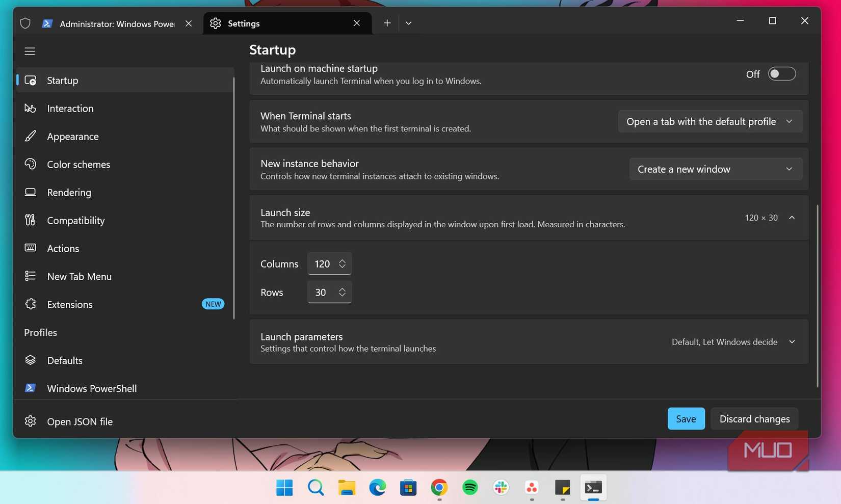Click Discard changes button

(x=754, y=419)
